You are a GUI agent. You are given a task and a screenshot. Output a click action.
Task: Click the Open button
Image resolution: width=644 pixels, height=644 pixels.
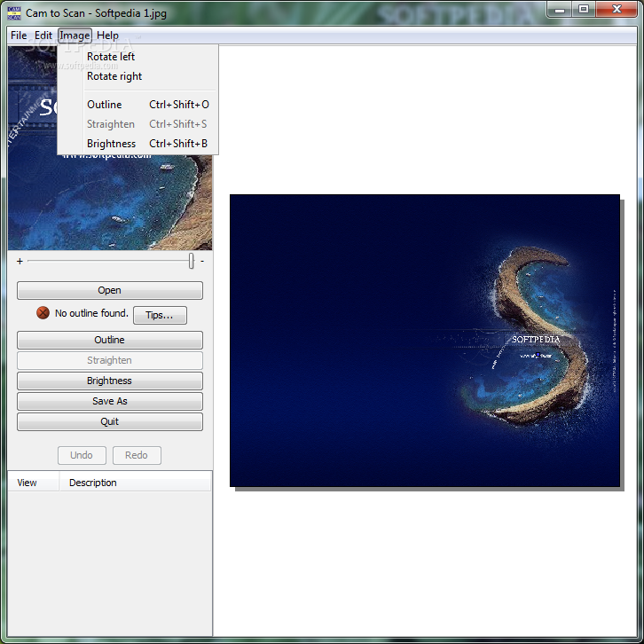coord(110,290)
